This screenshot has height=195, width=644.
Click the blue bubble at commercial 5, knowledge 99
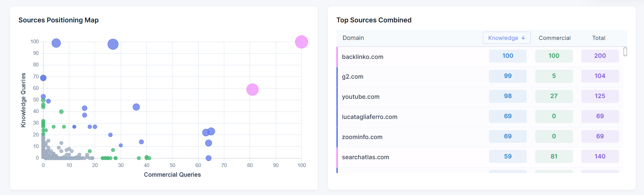56,43
